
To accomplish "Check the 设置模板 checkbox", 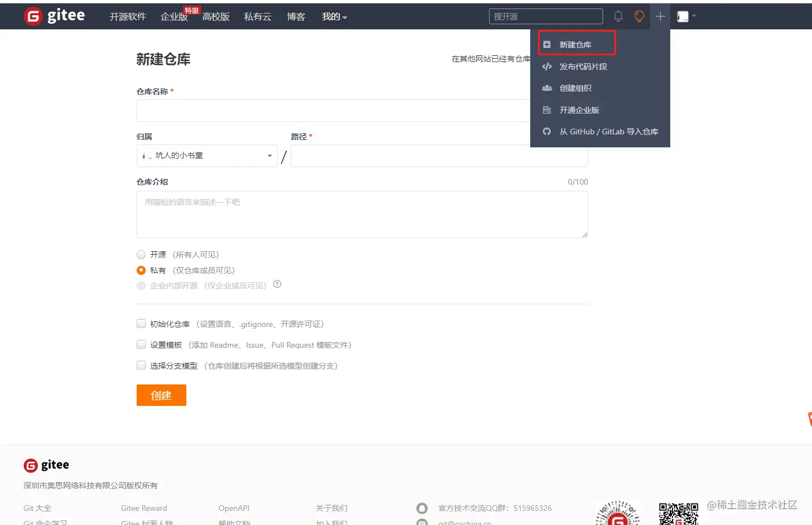I will click(141, 344).
